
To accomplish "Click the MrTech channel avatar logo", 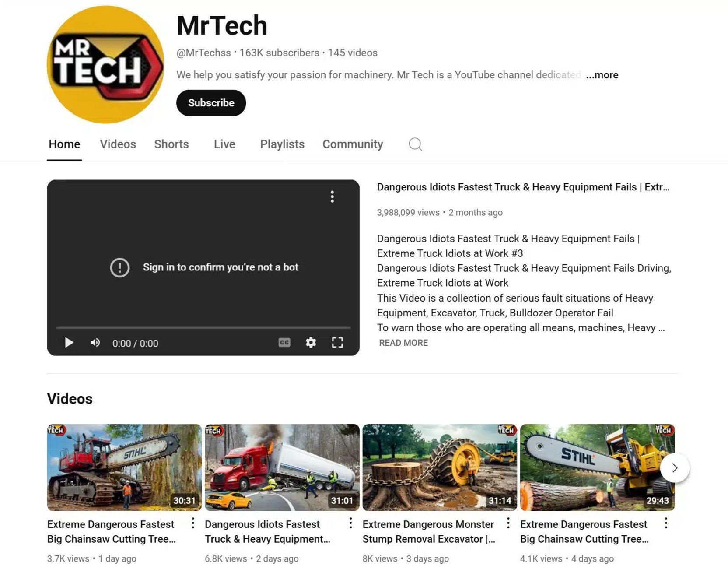I will tap(105, 64).
